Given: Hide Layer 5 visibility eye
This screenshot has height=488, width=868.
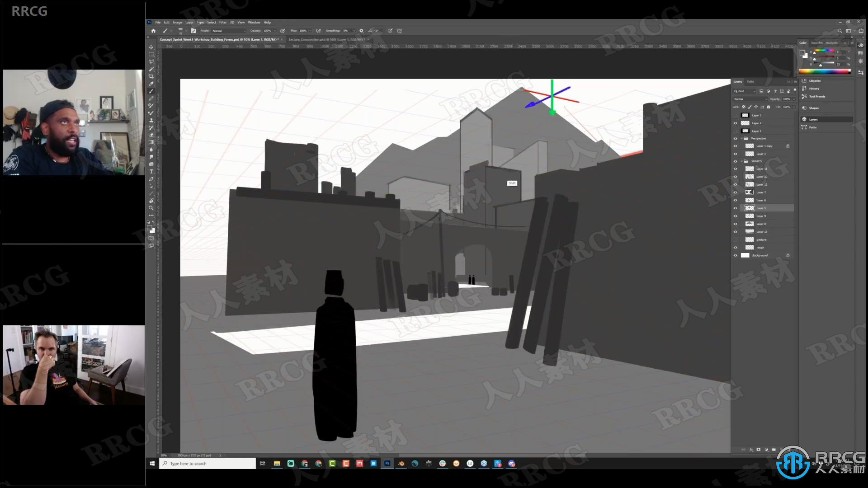Looking at the screenshot, I should click(x=735, y=208).
